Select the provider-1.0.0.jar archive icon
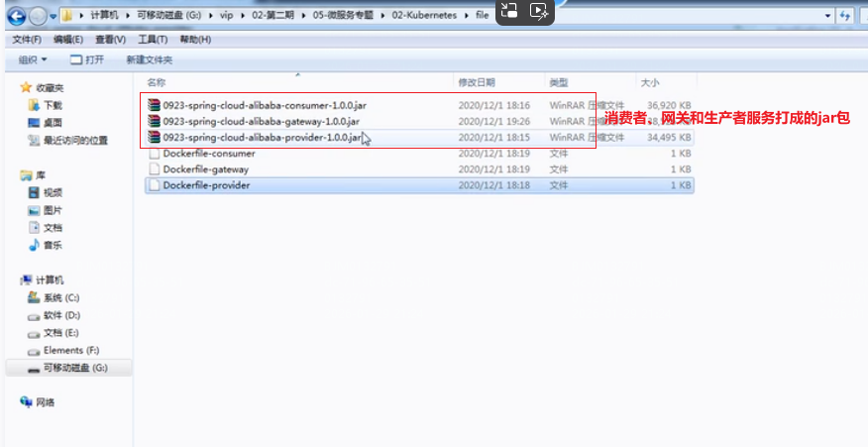Viewport: 868px width, 447px height. click(154, 137)
